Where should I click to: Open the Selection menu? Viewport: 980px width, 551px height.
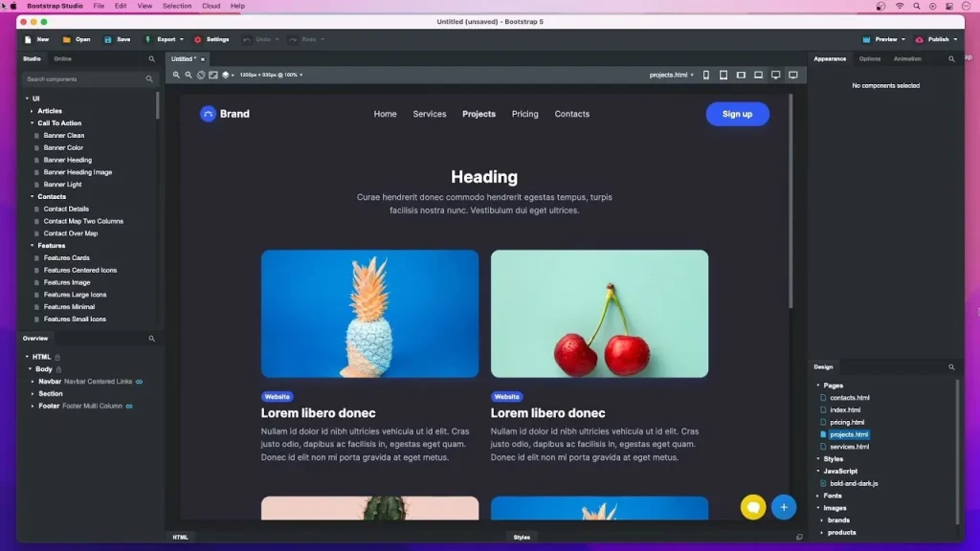point(177,7)
